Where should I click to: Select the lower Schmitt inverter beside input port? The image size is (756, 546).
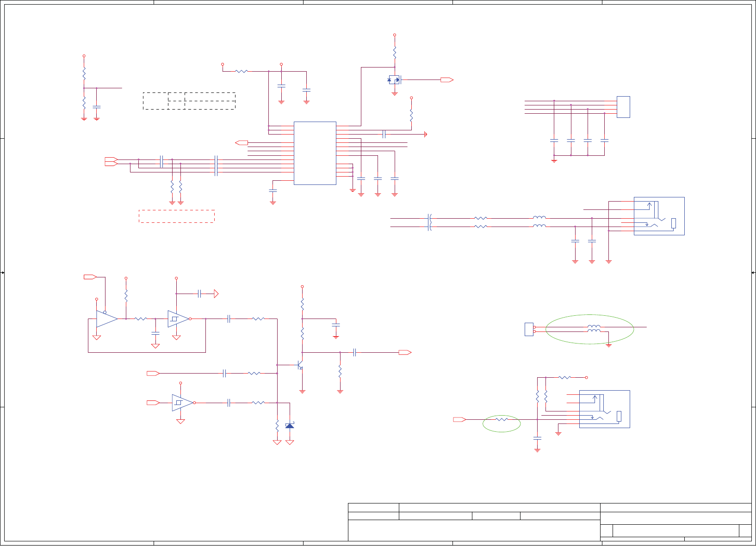click(183, 403)
